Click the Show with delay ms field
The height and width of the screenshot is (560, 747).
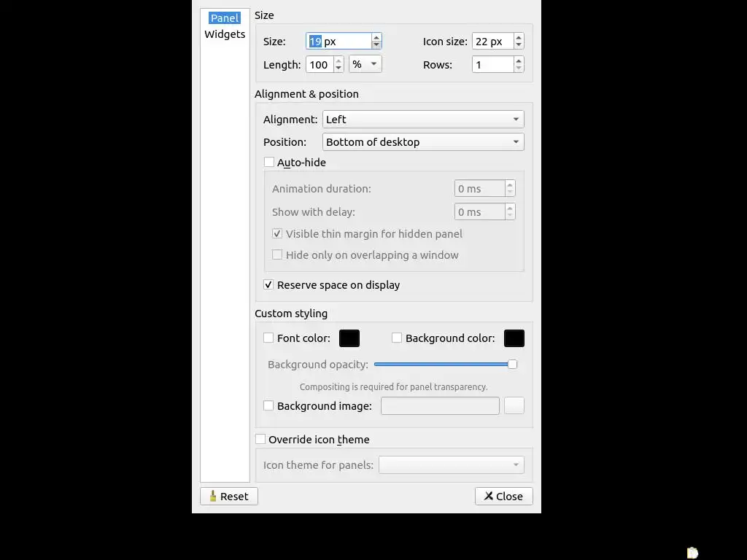480,212
